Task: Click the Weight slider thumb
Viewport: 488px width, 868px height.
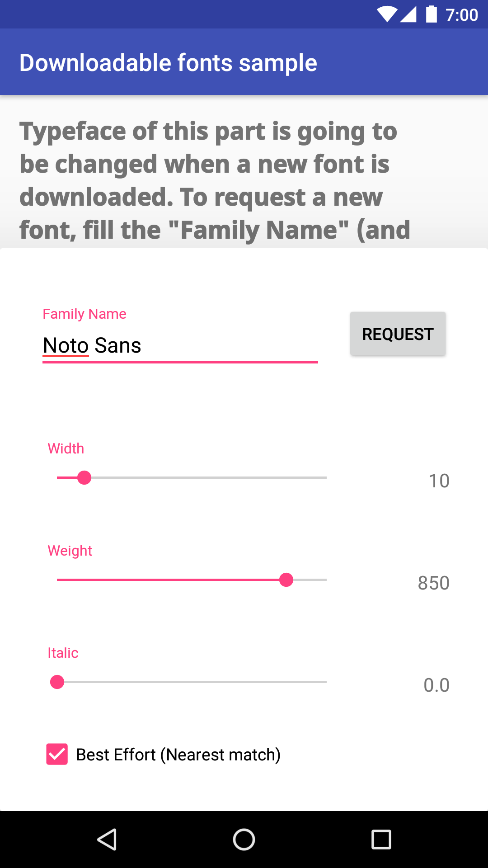Action: [286, 580]
